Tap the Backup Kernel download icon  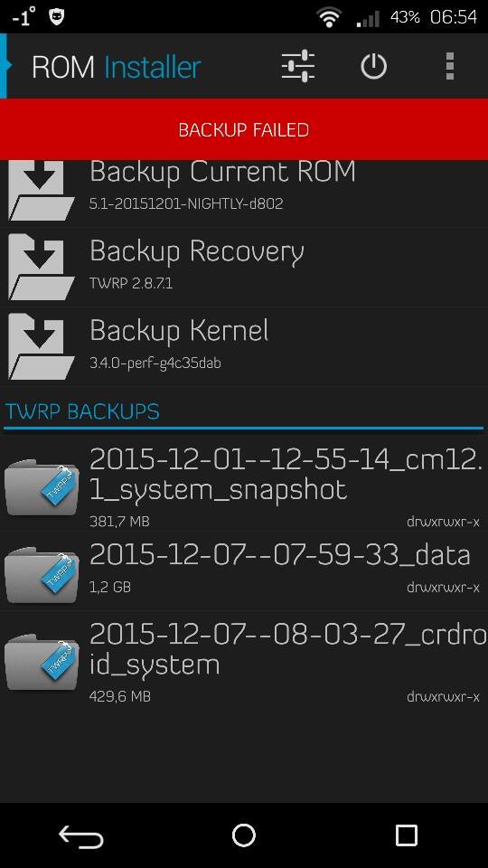click(x=42, y=346)
